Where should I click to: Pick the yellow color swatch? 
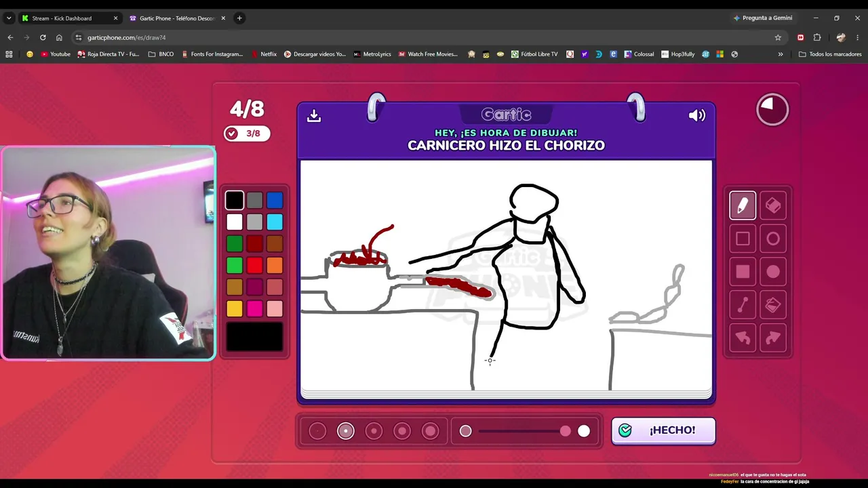(x=235, y=308)
